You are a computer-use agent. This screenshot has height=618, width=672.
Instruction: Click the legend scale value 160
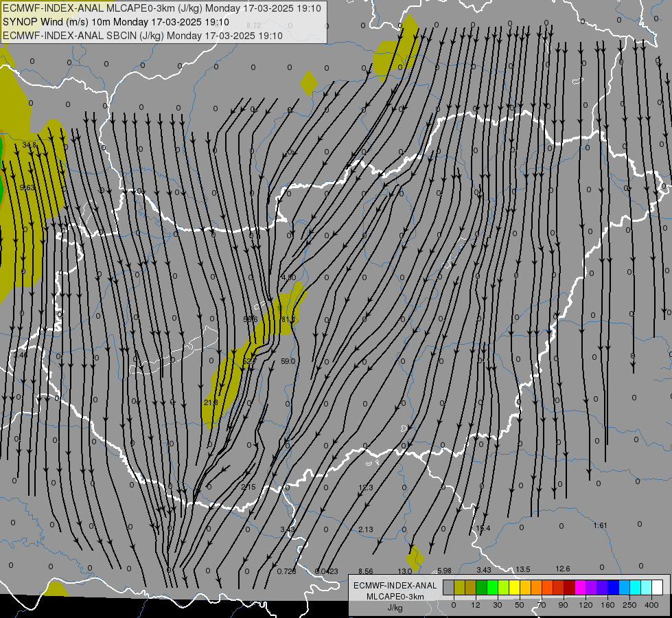pyautogui.click(x=607, y=605)
